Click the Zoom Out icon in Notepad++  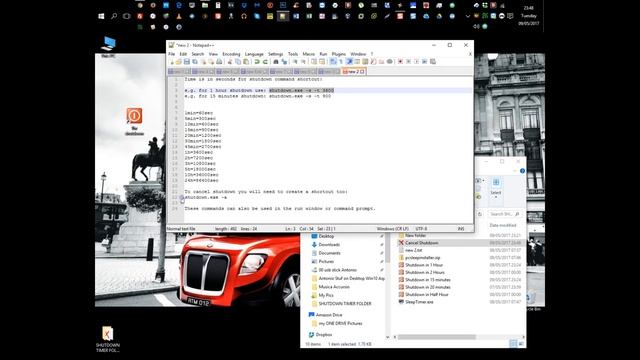(x=303, y=62)
